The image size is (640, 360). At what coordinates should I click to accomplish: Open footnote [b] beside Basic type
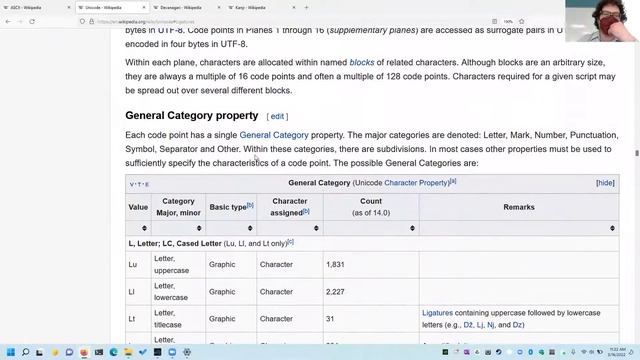[250, 205]
